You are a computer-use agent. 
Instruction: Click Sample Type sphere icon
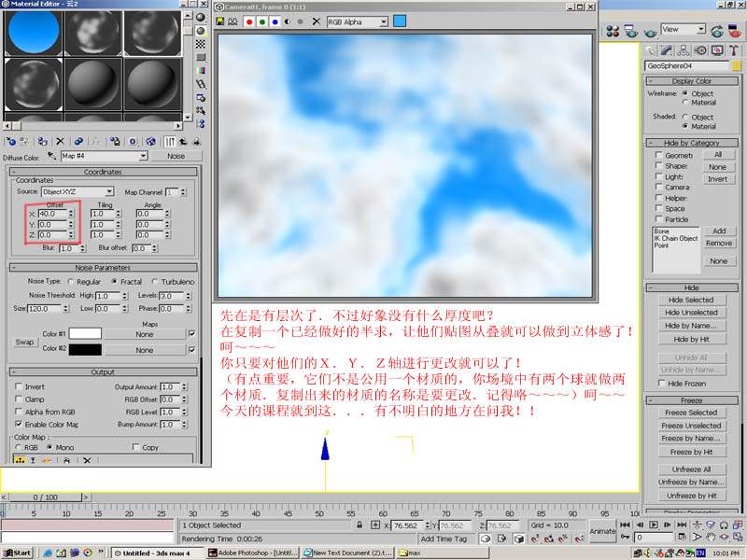click(201, 18)
